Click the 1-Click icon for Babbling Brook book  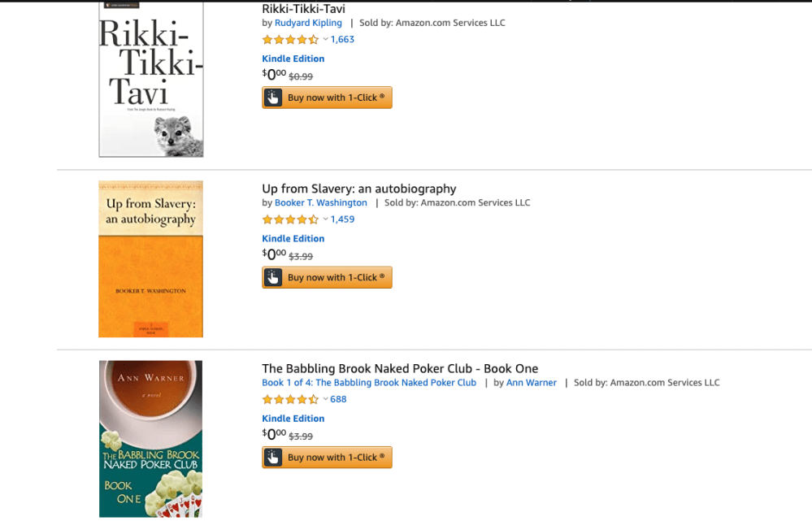pyautogui.click(x=272, y=457)
